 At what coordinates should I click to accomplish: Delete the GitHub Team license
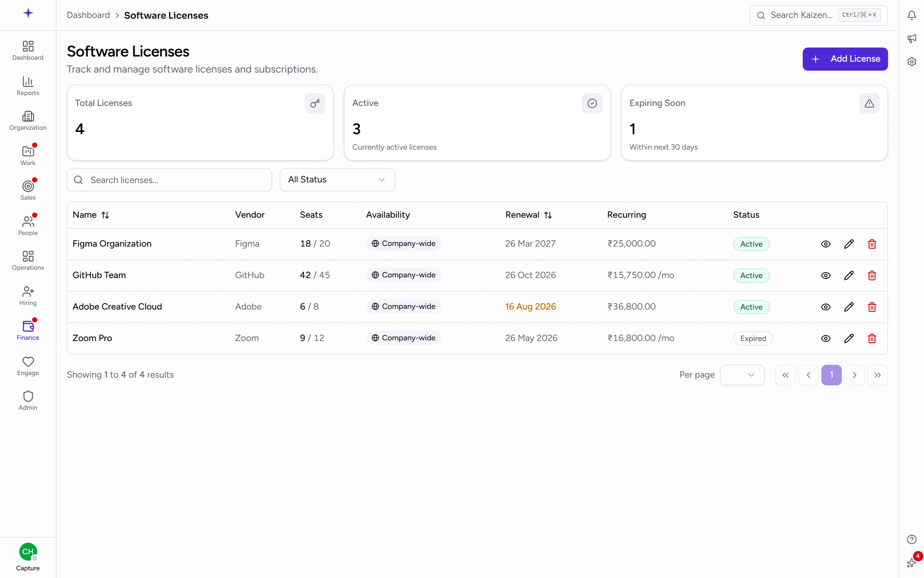click(x=872, y=275)
